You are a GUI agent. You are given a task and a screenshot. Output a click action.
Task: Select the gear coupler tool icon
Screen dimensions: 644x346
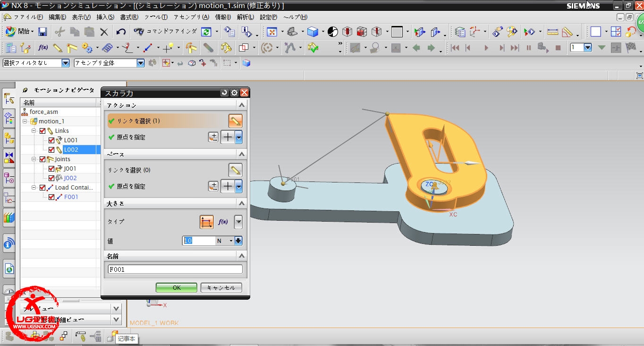[x=87, y=48]
